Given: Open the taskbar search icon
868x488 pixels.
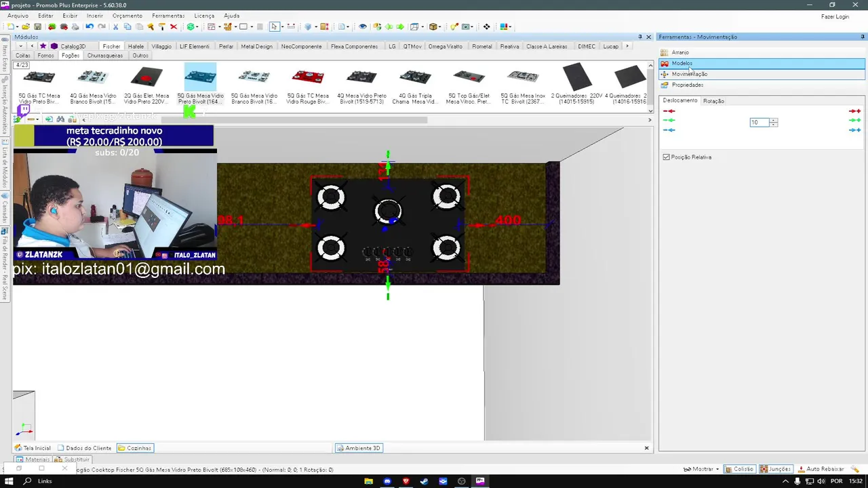Looking at the screenshot, I should (x=28, y=481).
